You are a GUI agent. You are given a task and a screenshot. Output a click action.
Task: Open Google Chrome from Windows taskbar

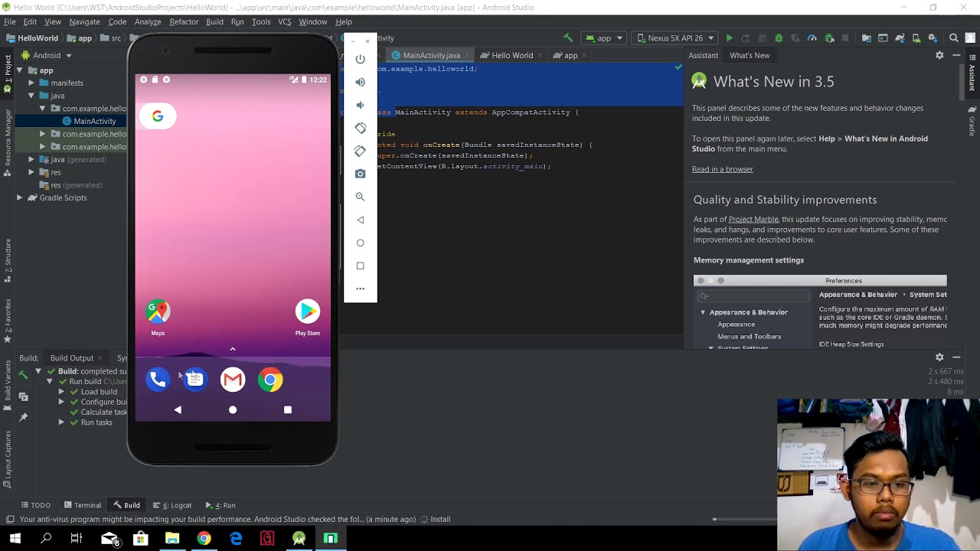pos(204,539)
